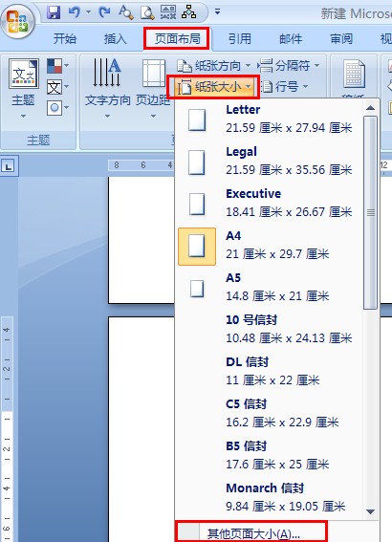Open the 纸张方向 orientation dropdown
The height and width of the screenshot is (542, 392).
(213, 65)
